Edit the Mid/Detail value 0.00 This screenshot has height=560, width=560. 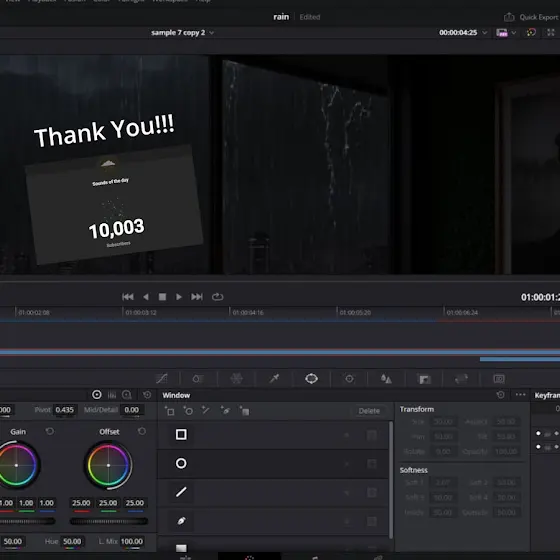click(131, 410)
